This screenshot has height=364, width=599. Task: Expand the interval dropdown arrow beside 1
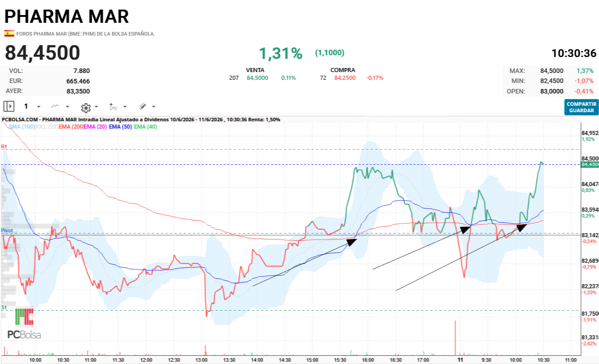tap(39, 107)
